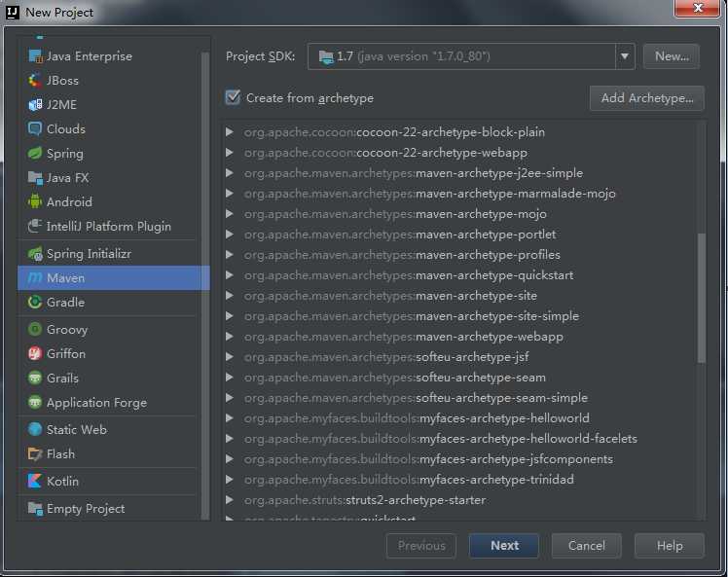Select maven-archetype-site-simple entry
Viewport: 728px width, 577px height.
pos(412,316)
